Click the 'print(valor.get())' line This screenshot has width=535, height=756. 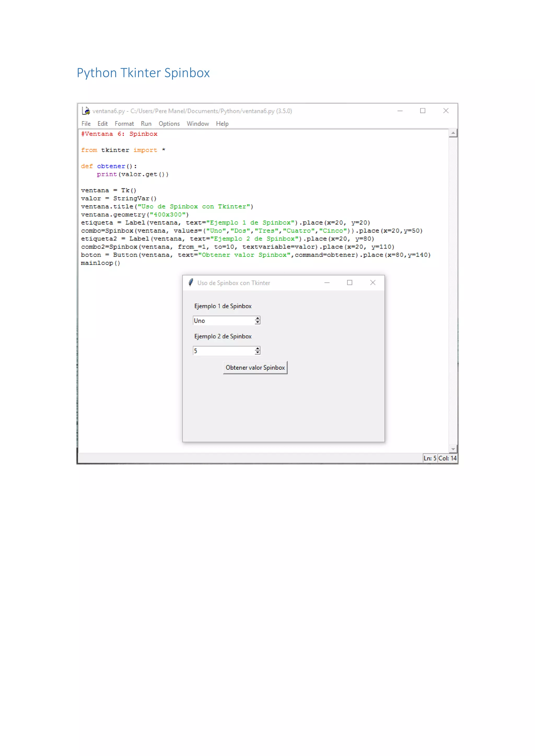[133, 174]
